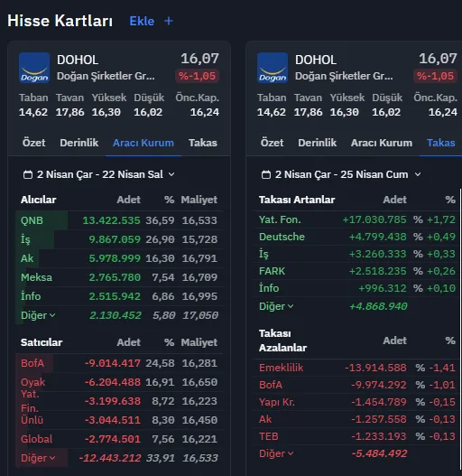The height and width of the screenshot is (476, 462).
Task: Select the Deutsche row
Action: [356, 237]
